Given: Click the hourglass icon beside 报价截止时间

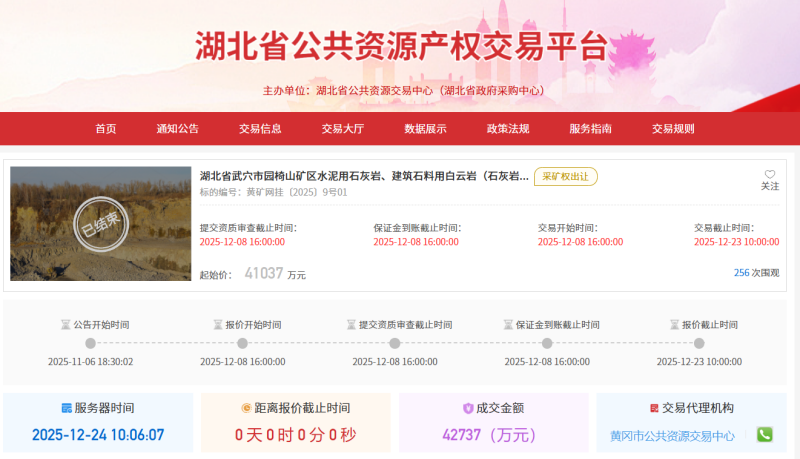Looking at the screenshot, I should click(674, 325).
